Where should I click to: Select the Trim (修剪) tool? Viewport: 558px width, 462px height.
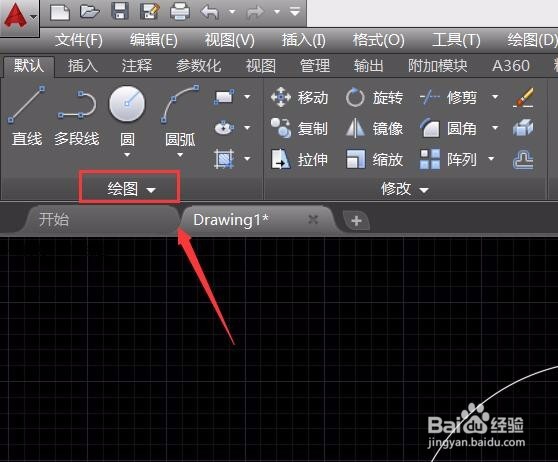tap(448, 97)
